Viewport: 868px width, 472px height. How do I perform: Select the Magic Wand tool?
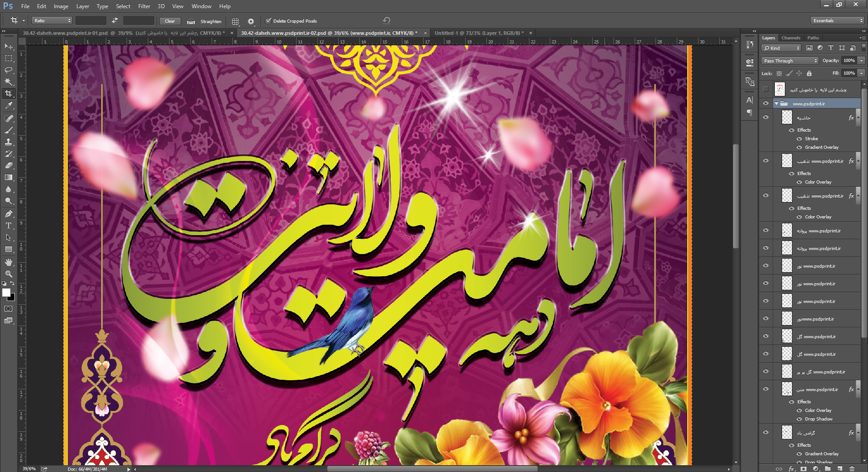tap(9, 82)
